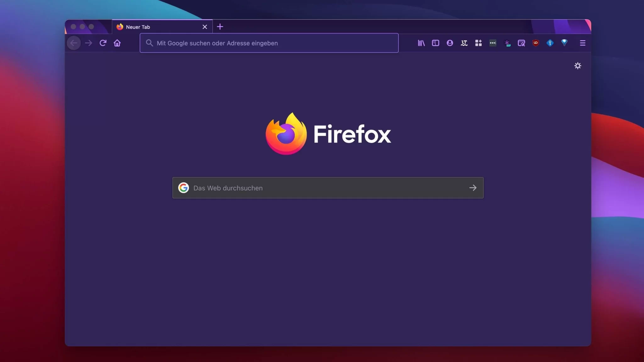Click the Firefox Relay beta extension icon

[x=507, y=43]
